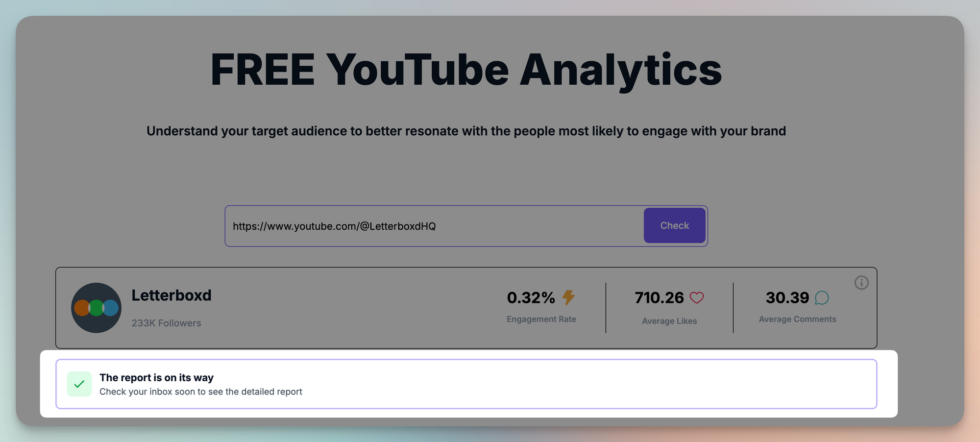Click the green checkmark icon in the notification

(x=79, y=384)
